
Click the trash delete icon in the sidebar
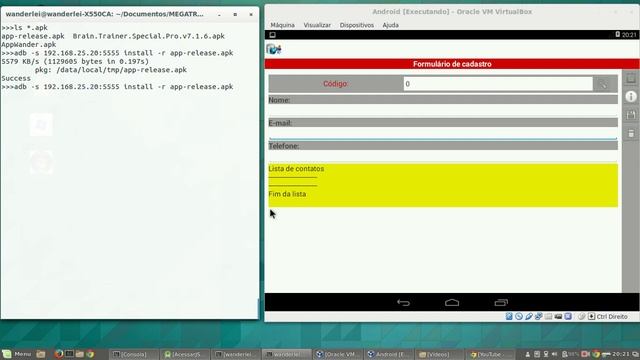631,133
